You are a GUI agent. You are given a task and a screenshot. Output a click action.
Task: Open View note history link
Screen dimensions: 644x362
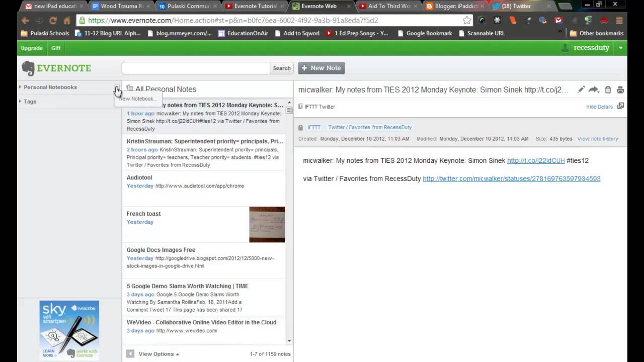pos(598,139)
